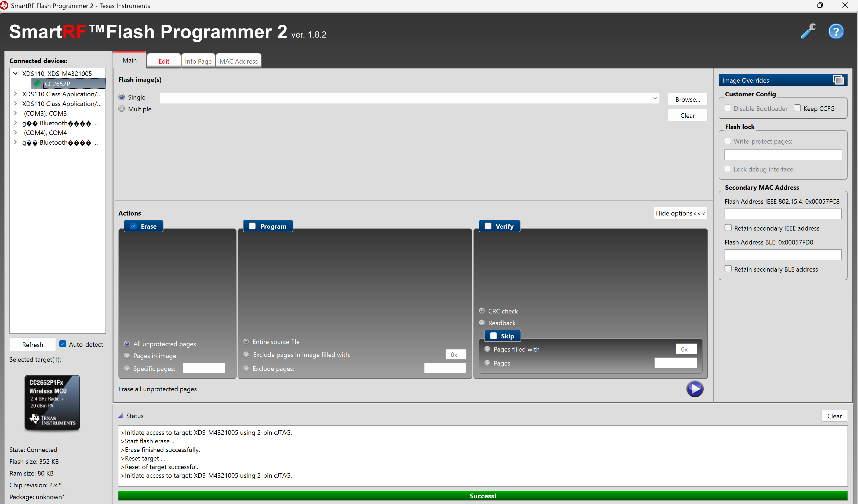Expand the (COM3), COM3 device entry
The image size is (858, 504).
(15, 113)
